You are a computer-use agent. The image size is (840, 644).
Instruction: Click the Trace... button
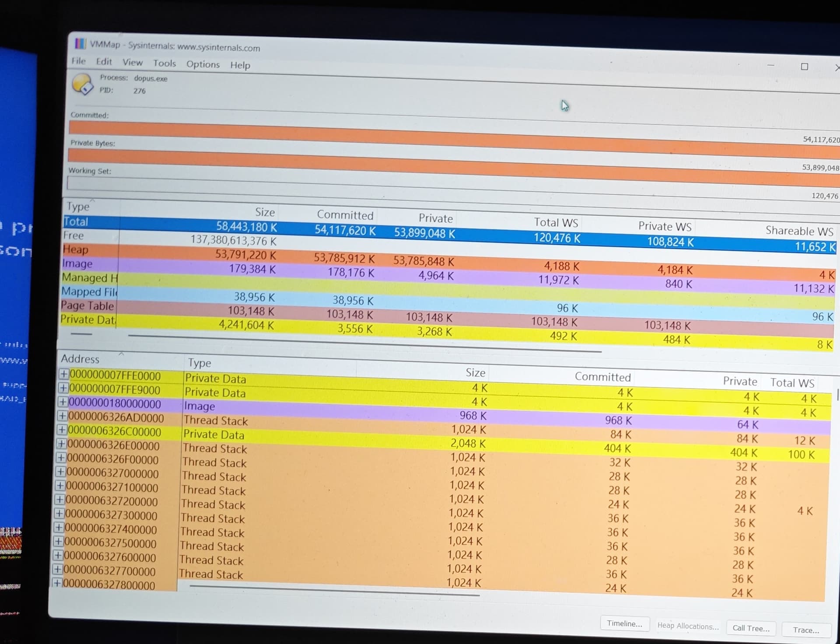coord(806,630)
